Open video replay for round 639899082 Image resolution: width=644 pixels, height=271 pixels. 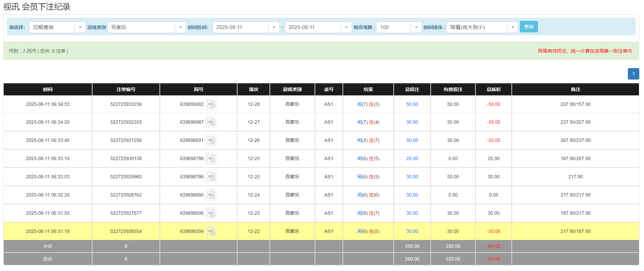(x=211, y=104)
